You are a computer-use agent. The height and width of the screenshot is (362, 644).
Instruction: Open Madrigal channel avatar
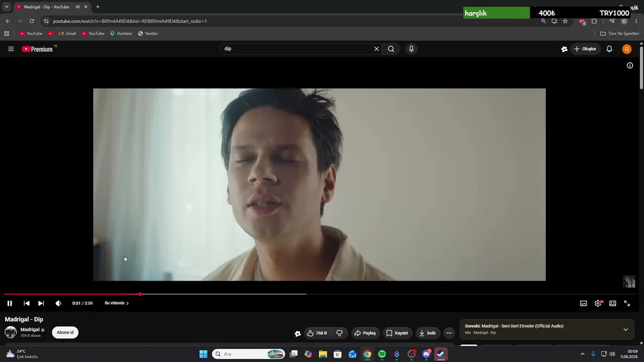coord(11,332)
